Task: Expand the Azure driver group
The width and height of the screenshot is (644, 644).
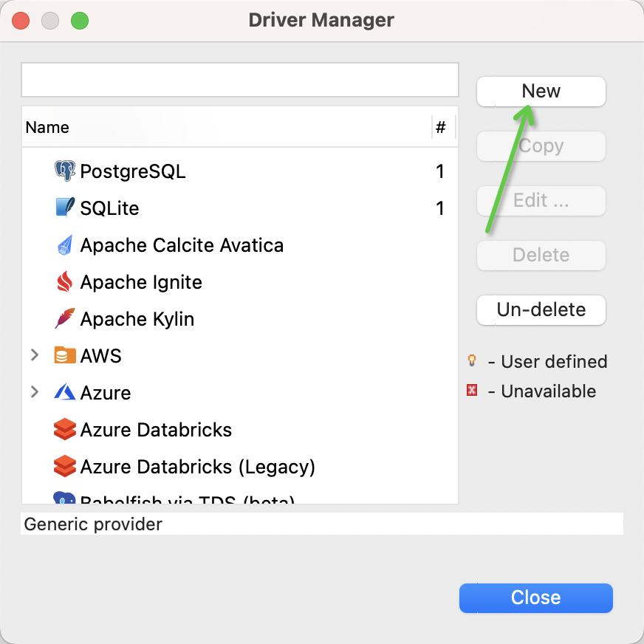Action: [x=35, y=392]
